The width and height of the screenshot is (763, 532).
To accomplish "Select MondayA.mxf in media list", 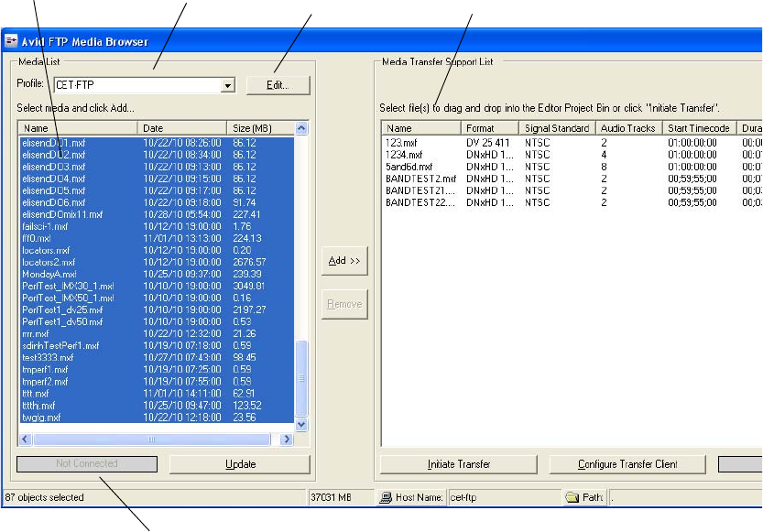I will tap(157, 275).
